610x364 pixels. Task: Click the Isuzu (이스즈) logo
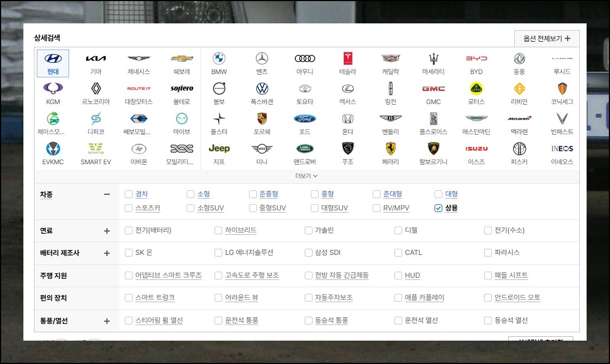476,149
